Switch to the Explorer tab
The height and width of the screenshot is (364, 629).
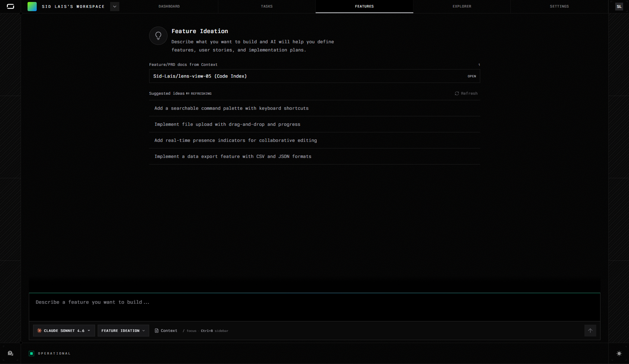pos(462,6)
